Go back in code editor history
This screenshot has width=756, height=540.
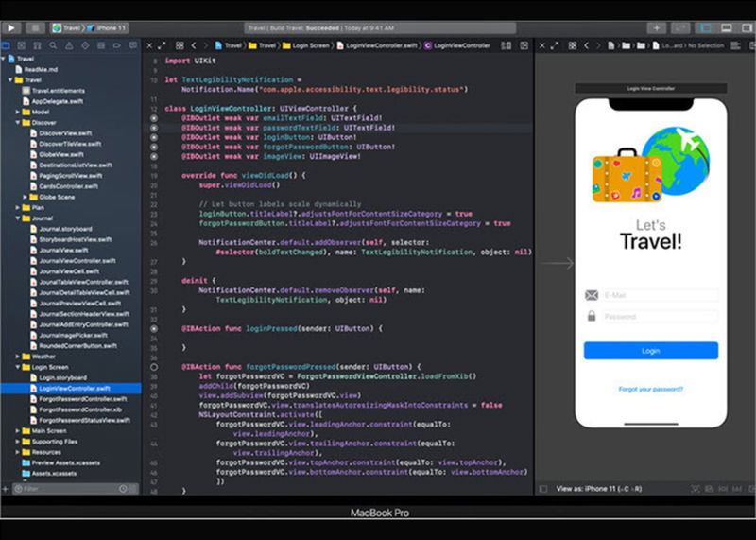tap(194, 45)
